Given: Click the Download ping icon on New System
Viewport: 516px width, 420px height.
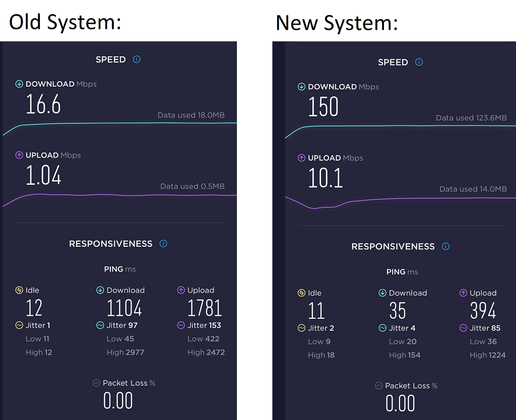Looking at the screenshot, I should point(383,293).
